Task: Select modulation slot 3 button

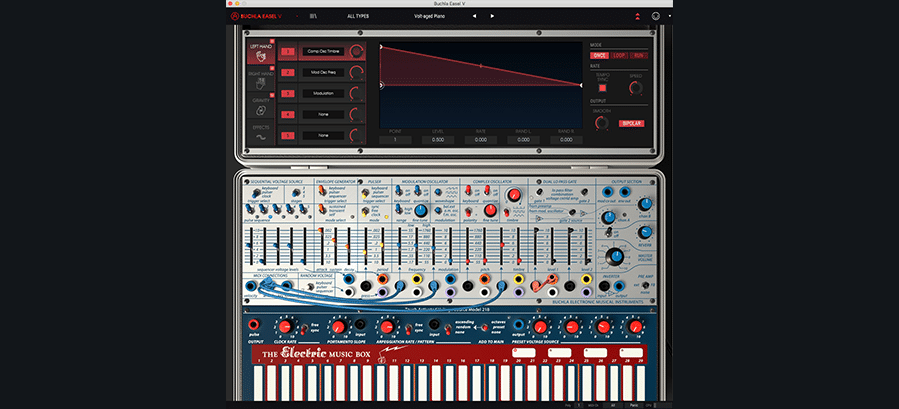Action: [288, 94]
